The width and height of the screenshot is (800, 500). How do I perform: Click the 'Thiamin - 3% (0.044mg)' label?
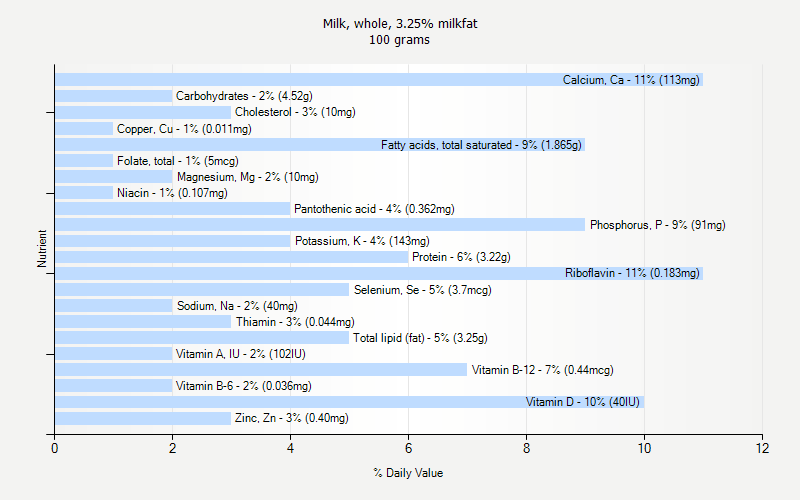[x=295, y=322]
